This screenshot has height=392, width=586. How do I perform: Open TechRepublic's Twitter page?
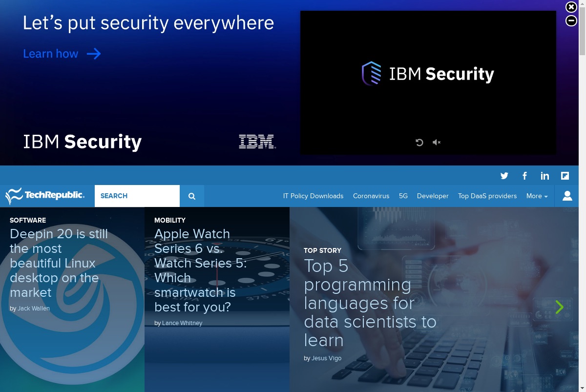(504, 176)
